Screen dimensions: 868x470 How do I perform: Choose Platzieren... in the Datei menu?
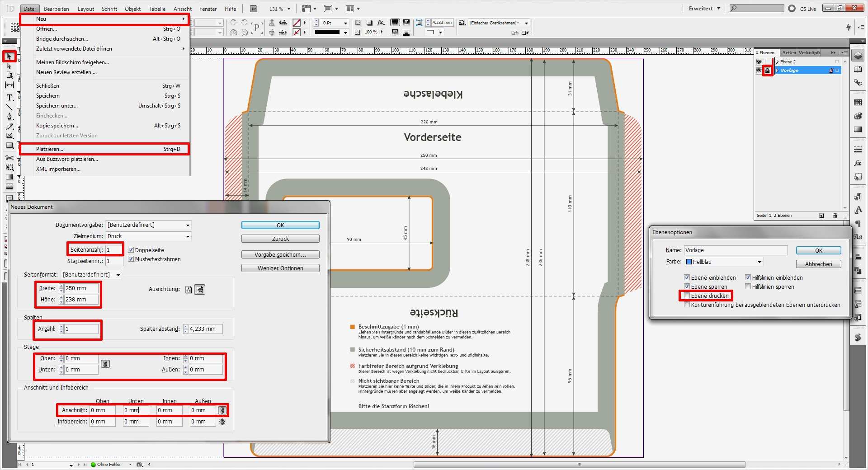50,149
